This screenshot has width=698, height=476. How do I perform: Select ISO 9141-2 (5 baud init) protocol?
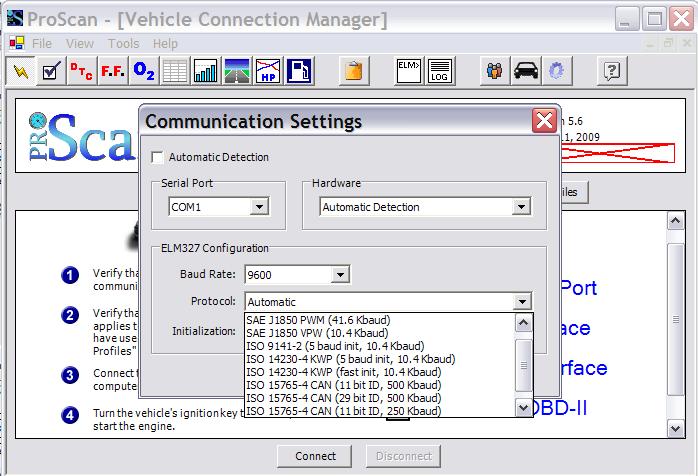380,346
